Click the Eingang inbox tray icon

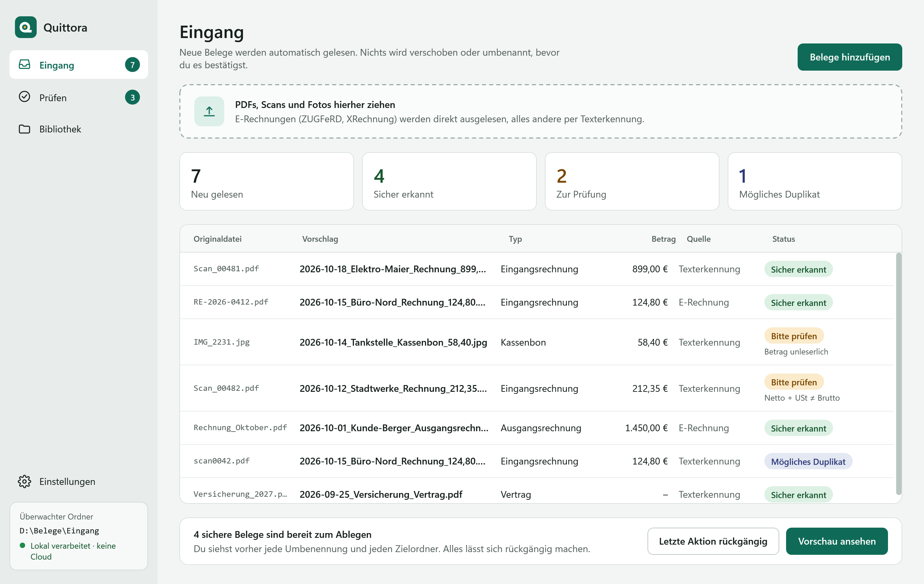point(24,65)
